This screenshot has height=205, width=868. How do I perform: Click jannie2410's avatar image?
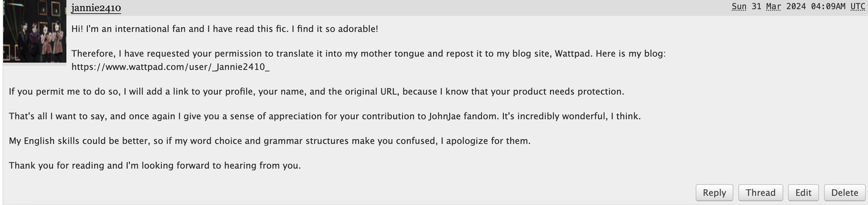(35, 32)
